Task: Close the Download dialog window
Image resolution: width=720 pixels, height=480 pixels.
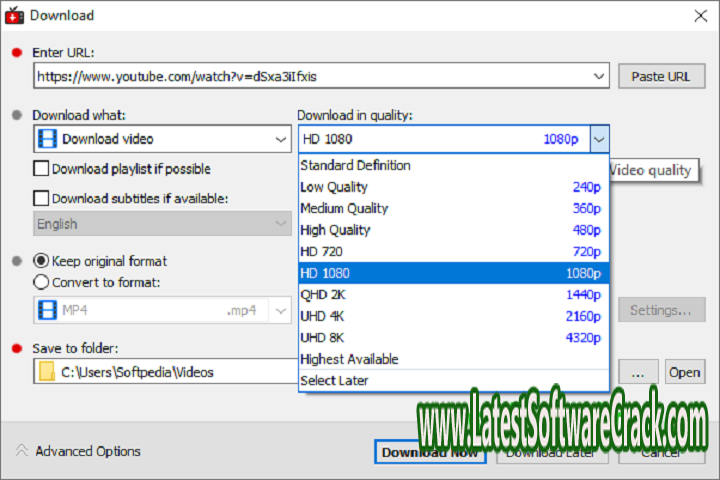Action: (700, 16)
